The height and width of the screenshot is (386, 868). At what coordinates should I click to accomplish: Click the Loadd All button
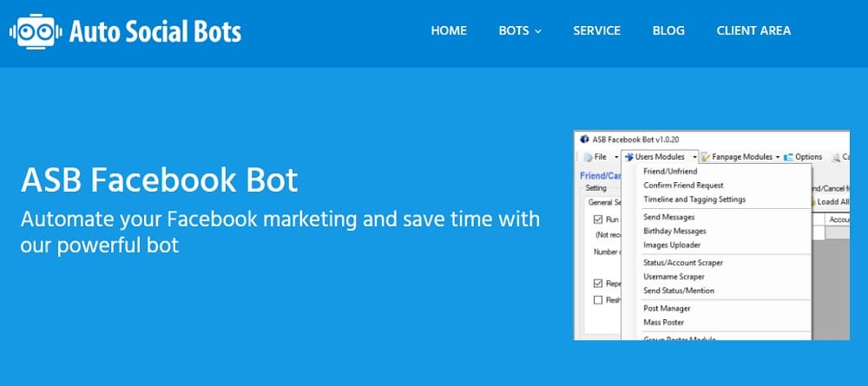pyautogui.click(x=830, y=202)
